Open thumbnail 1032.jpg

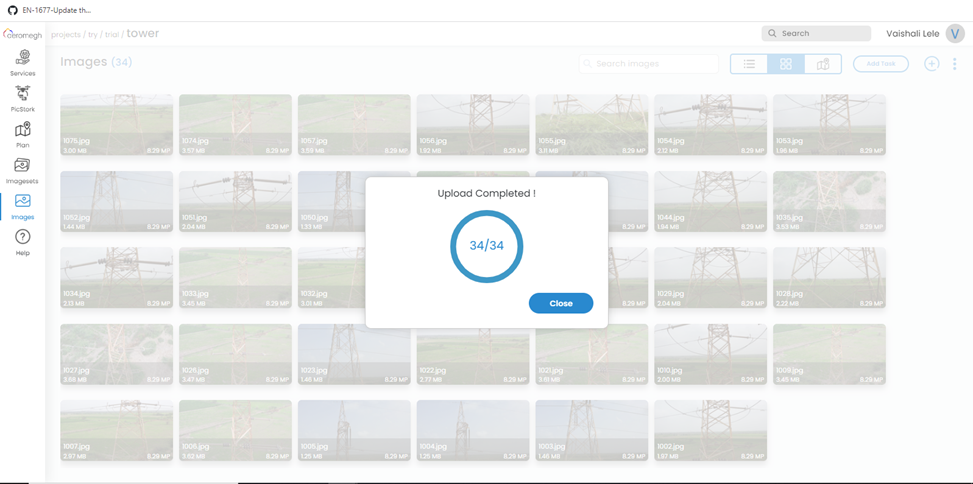point(331,278)
